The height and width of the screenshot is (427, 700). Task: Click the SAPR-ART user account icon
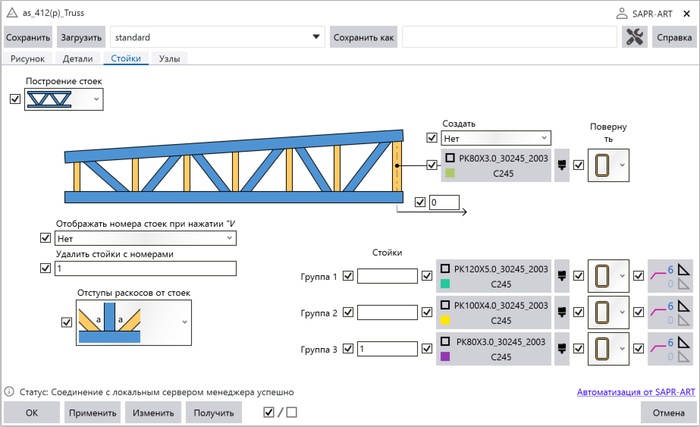click(x=625, y=13)
